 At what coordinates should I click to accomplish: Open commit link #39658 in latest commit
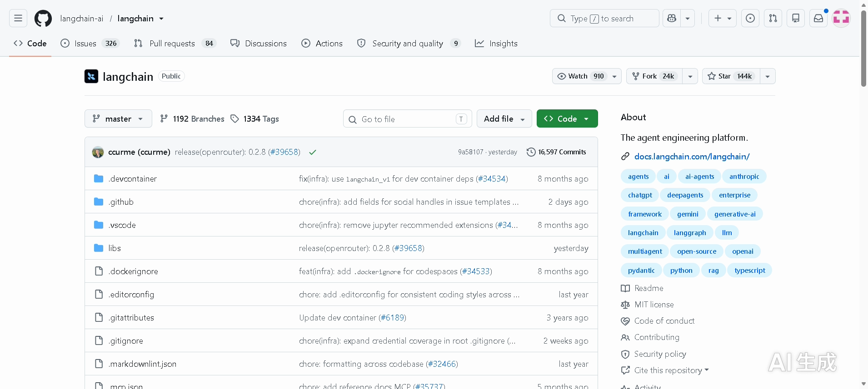(x=284, y=152)
